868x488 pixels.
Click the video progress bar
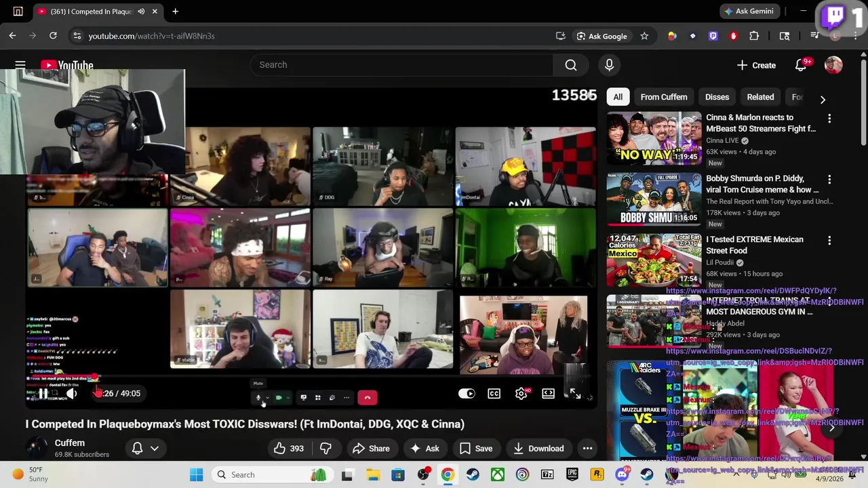(x=311, y=376)
